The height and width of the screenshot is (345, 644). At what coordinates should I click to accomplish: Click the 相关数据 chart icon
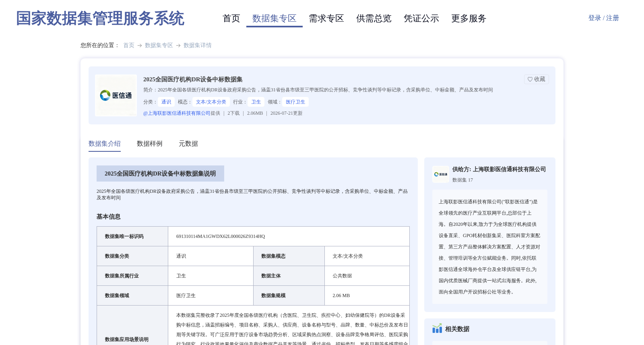point(437,328)
